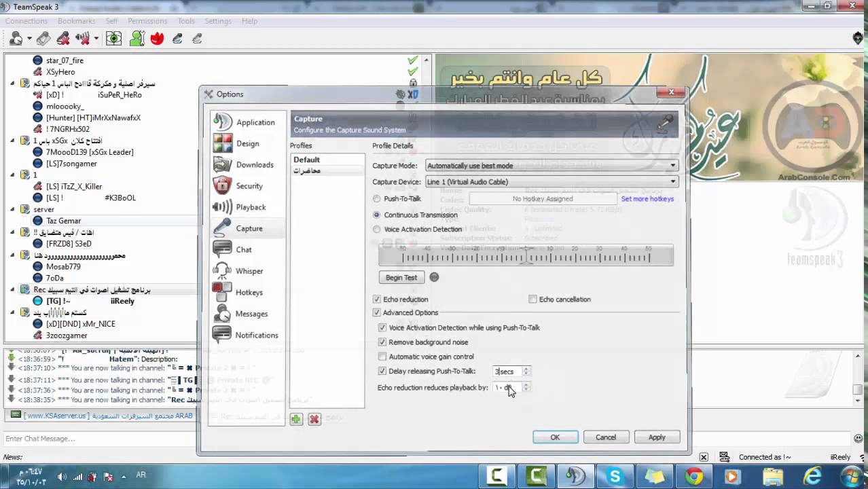
Task: Enable Automatic voice gain control checkbox
Action: coord(382,357)
